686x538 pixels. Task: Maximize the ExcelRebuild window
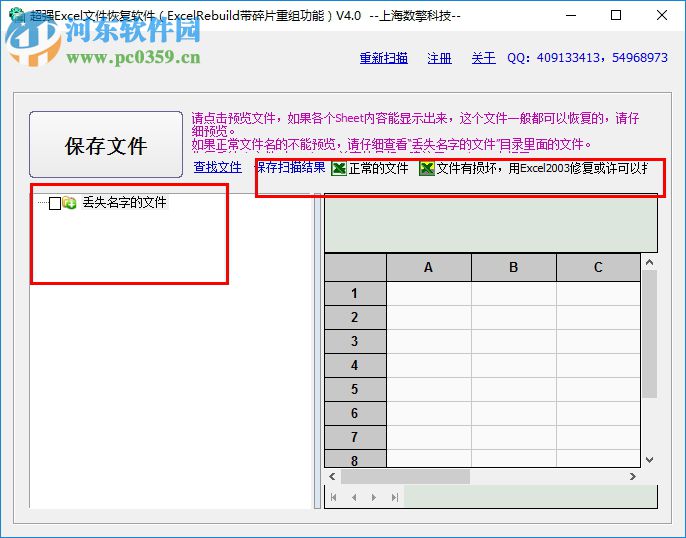pyautogui.click(x=616, y=15)
